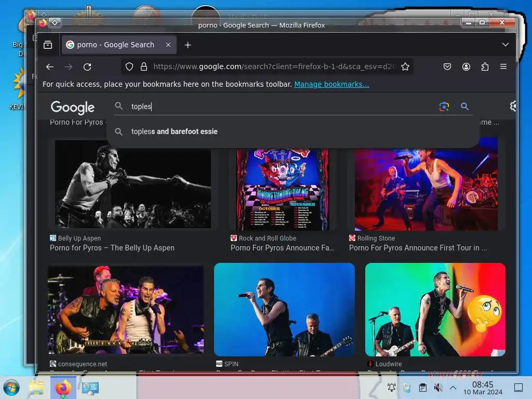Image resolution: width=532 pixels, height=399 pixels.
Task: Save page to Pocket
Action: click(x=447, y=66)
